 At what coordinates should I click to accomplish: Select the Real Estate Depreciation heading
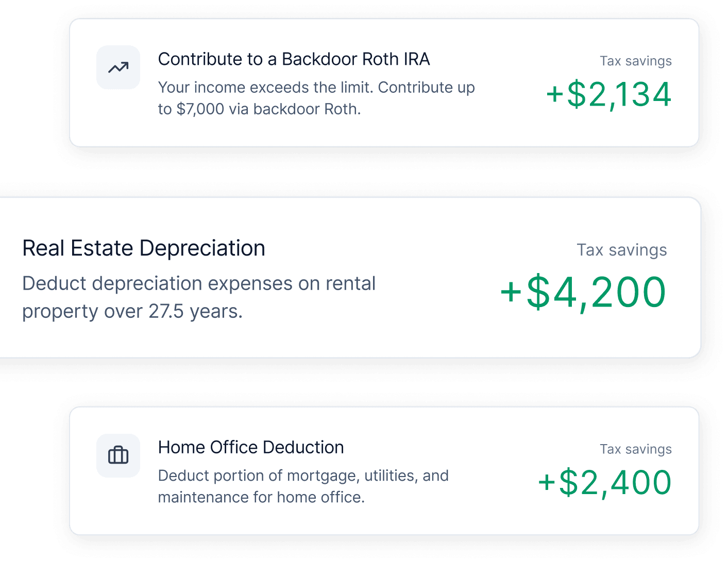[x=144, y=248]
